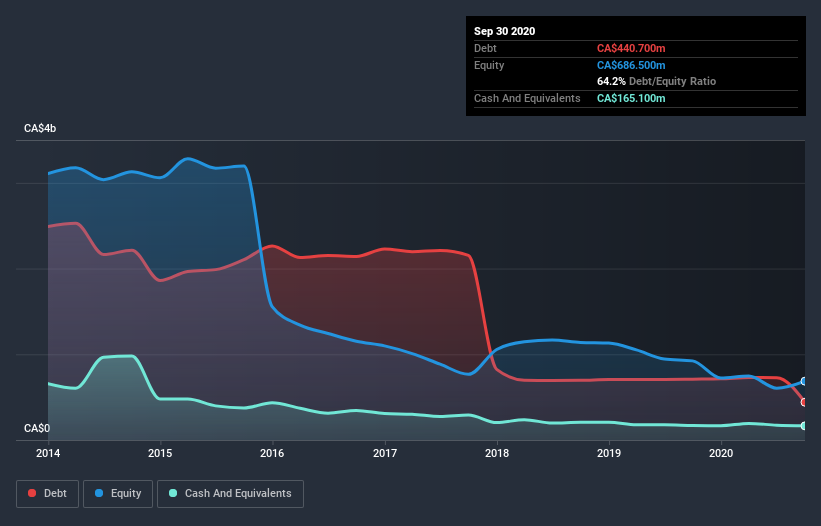821x526 pixels.
Task: Click the Sep 30 2020 tooltip date
Action: (x=504, y=31)
